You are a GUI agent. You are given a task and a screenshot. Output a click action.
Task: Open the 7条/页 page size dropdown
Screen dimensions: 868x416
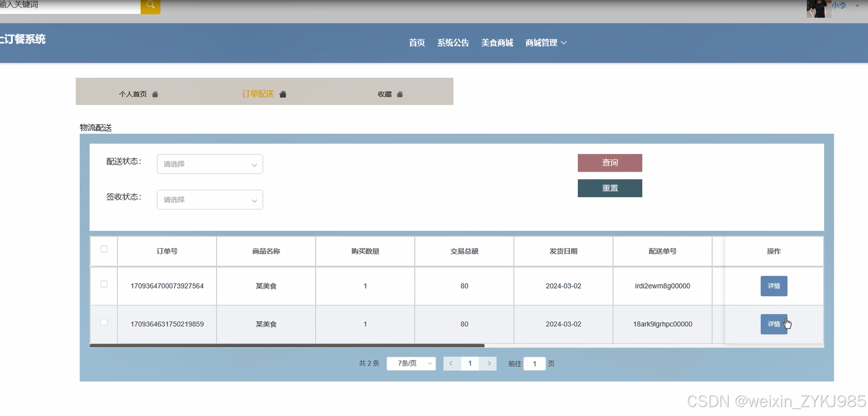point(411,364)
